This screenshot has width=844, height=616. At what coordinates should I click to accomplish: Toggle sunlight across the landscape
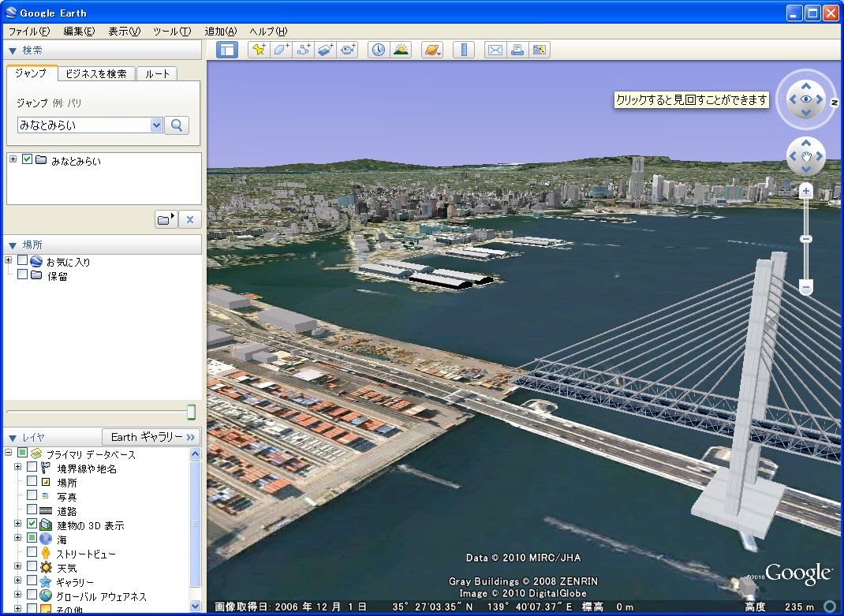[401, 50]
